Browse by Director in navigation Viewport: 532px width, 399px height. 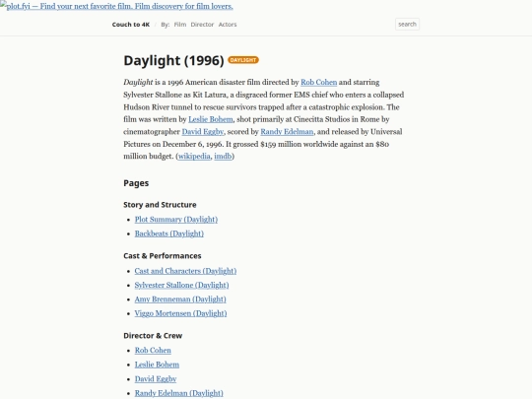[x=202, y=25]
